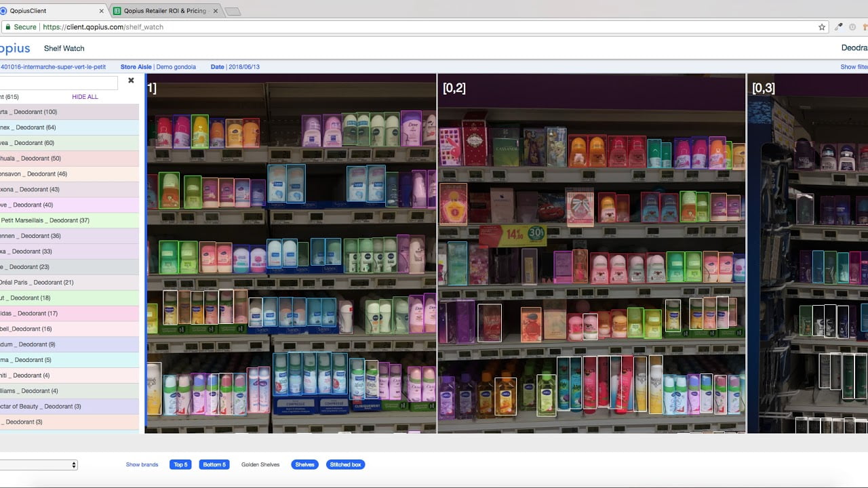Toggle the Shelves overlay button
Image resolution: width=868 pixels, height=488 pixels.
[304, 464]
